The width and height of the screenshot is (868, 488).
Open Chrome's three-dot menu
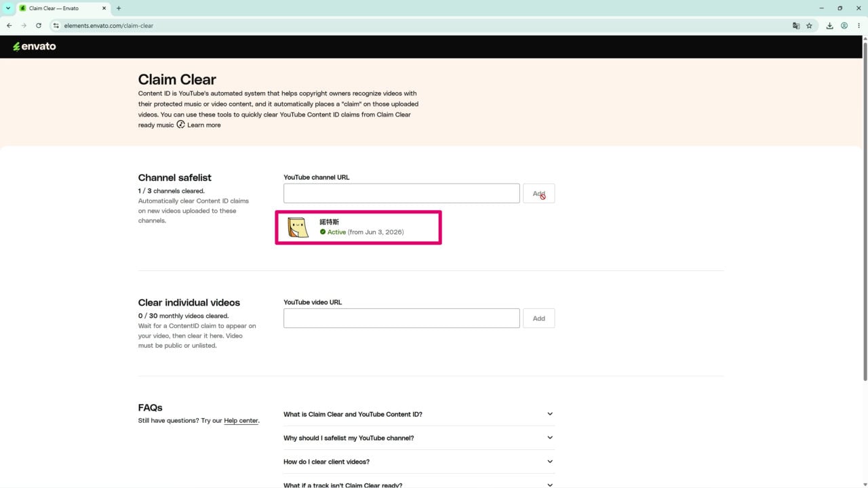click(x=859, y=26)
